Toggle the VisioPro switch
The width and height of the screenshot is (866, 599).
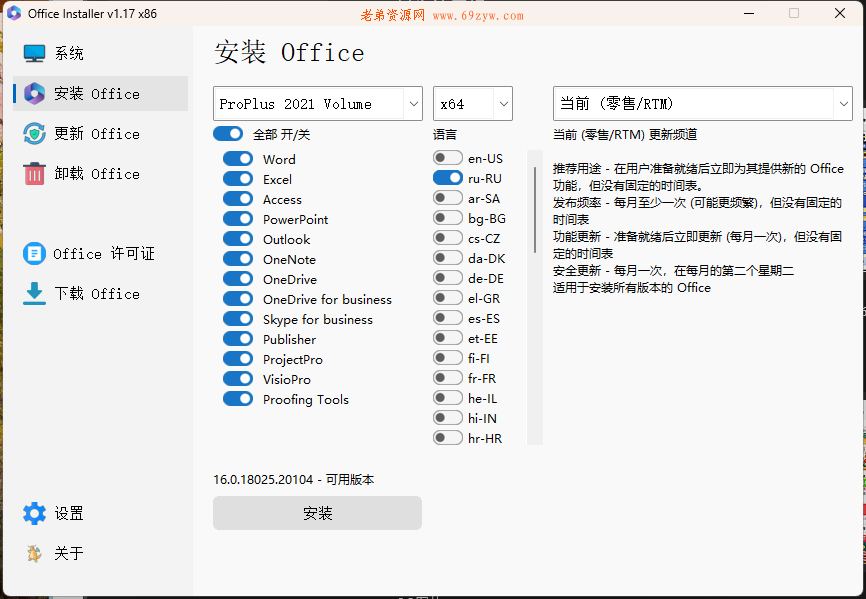click(238, 379)
